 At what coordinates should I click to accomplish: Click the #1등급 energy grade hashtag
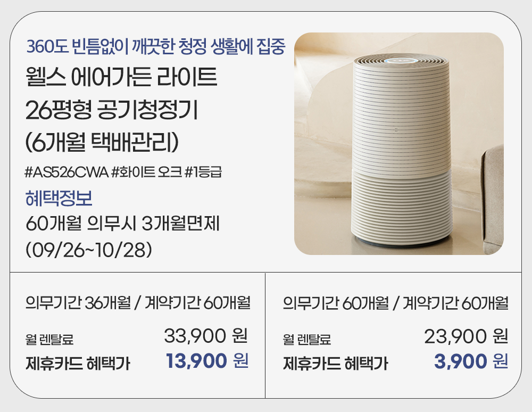pos(203,172)
